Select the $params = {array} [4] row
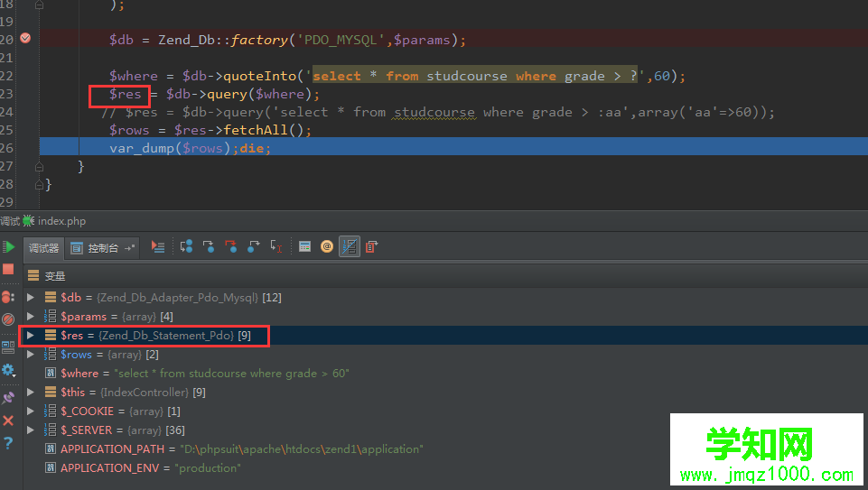The image size is (868, 490). tap(445, 317)
